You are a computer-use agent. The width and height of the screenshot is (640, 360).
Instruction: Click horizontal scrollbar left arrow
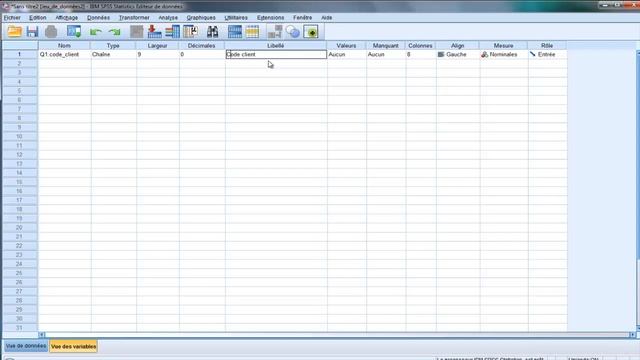click(42, 335)
